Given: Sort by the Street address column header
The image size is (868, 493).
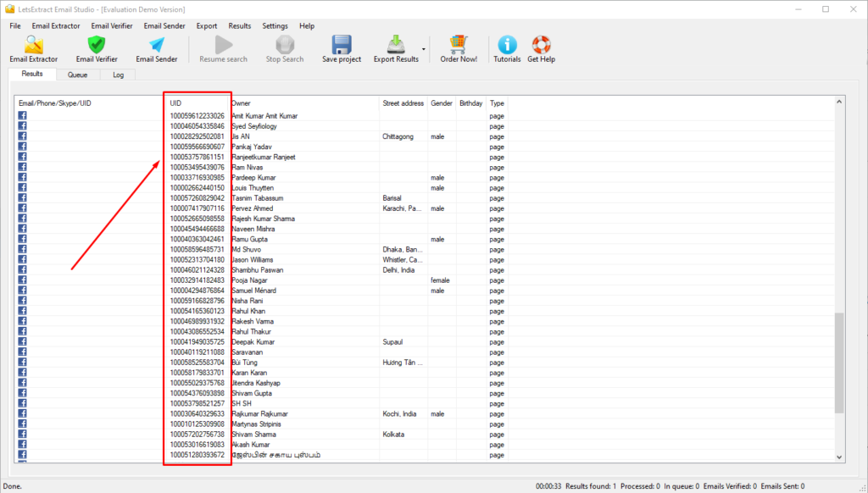Looking at the screenshot, I should tap(403, 103).
